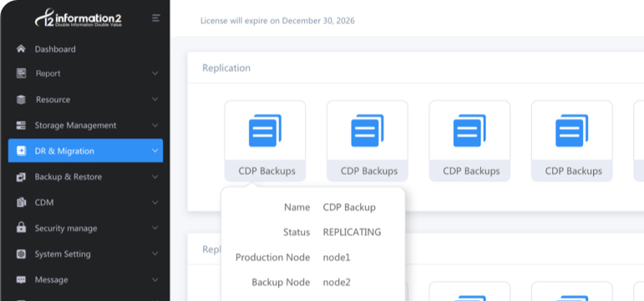The height and width of the screenshot is (301, 644).
Task: Click the Storage Management server icon
Action: 21,125
